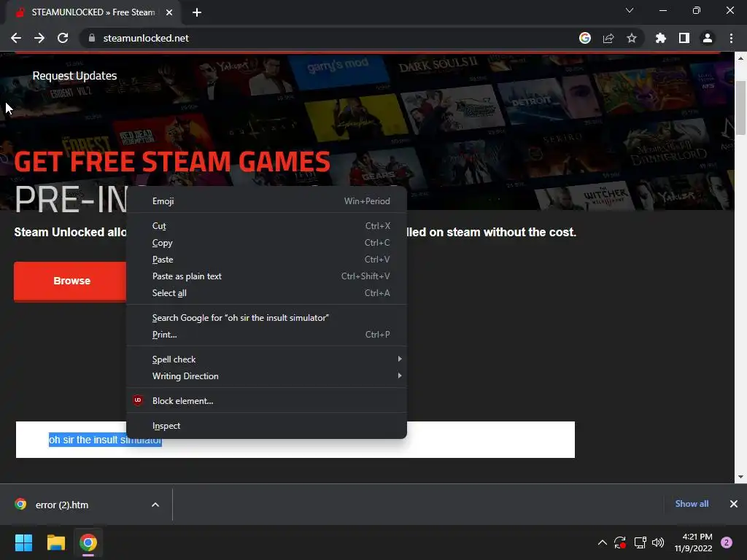Click the share page icon
Viewport: 747px width, 560px height.
(x=608, y=38)
